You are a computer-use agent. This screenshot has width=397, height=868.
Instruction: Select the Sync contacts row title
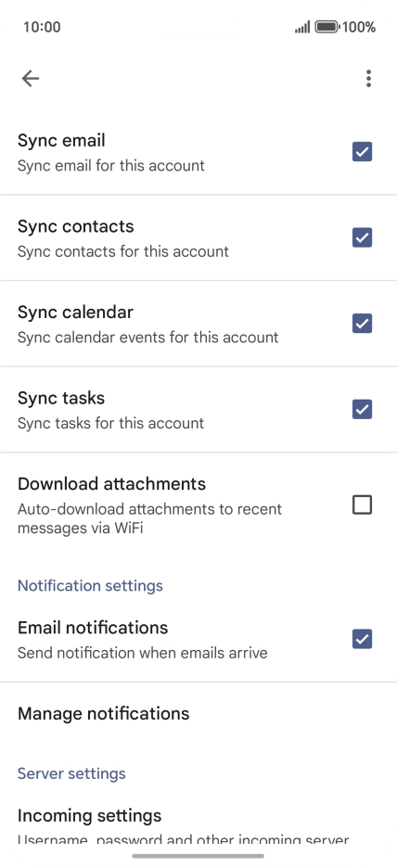click(76, 226)
